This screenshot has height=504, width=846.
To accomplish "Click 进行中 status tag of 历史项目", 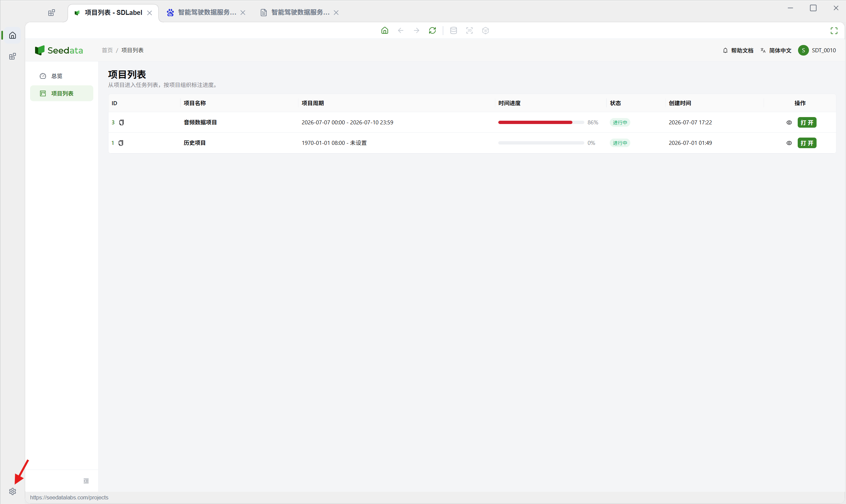I will coord(620,143).
